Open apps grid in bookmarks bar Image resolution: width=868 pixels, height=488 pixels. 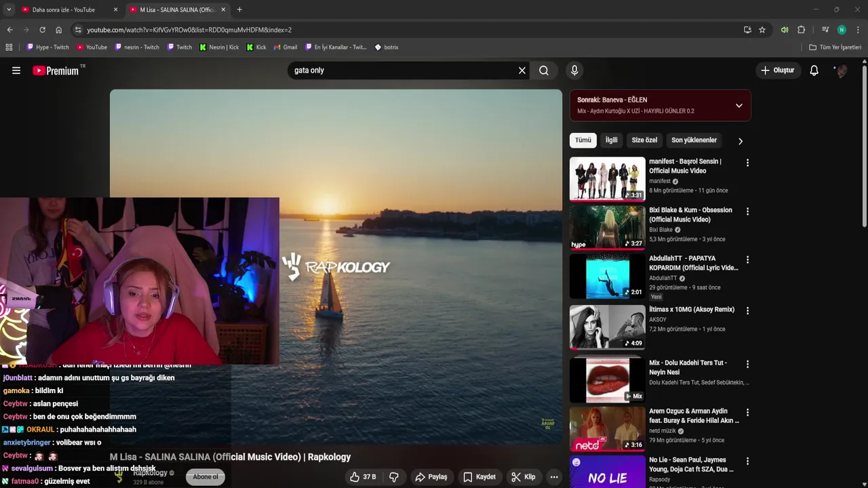9,47
